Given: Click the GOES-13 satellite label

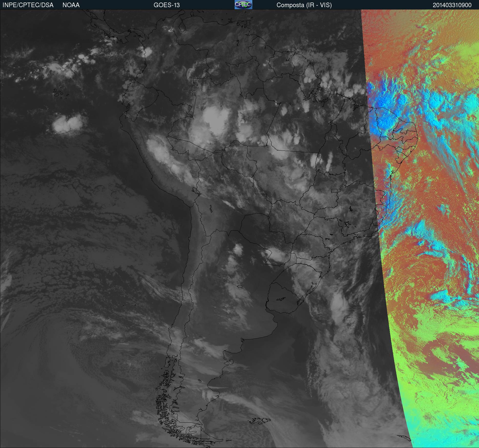Looking at the screenshot, I should pyautogui.click(x=166, y=5).
